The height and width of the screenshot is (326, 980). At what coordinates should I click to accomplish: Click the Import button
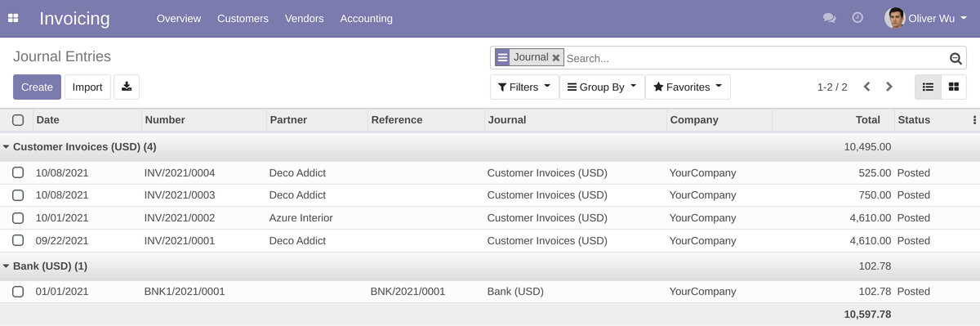point(87,87)
